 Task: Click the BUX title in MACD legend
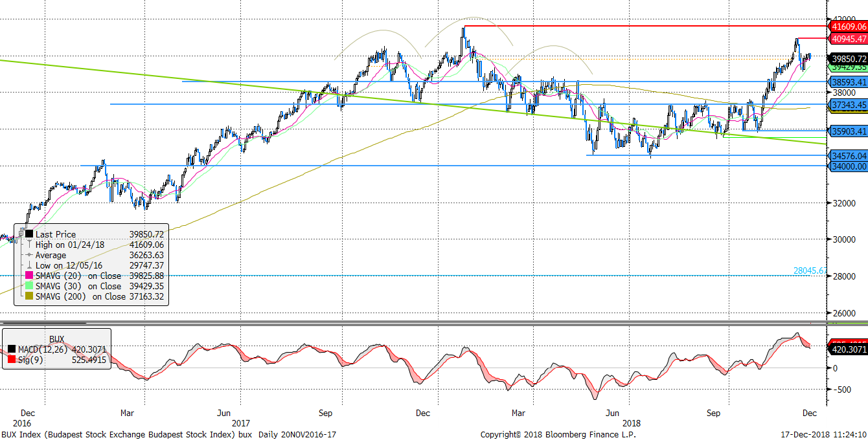[x=57, y=339]
